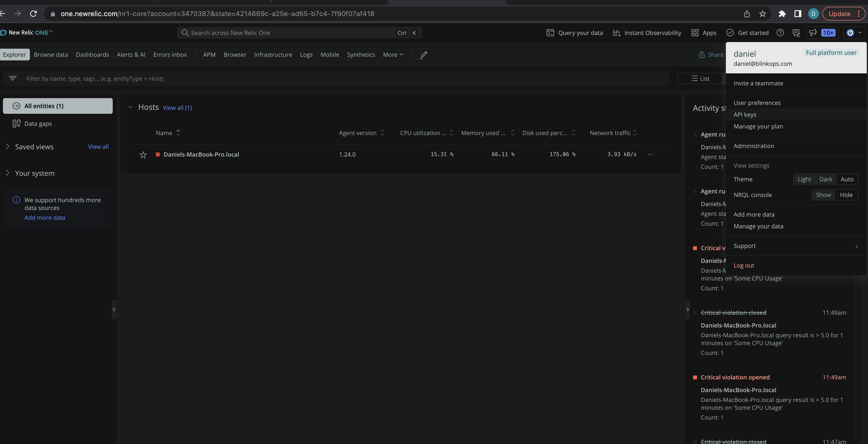Open the filter icon beside entity filter

click(x=13, y=78)
